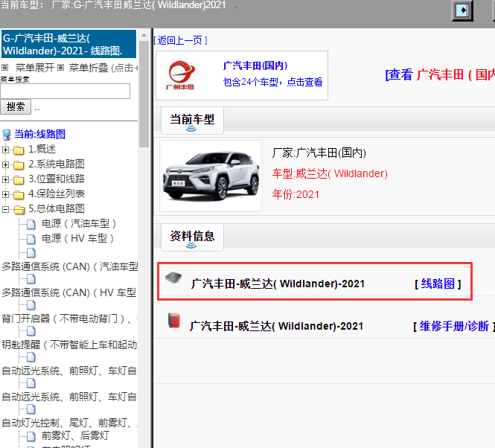Click the open folder icon of 5.总体电路图

click(x=19, y=209)
